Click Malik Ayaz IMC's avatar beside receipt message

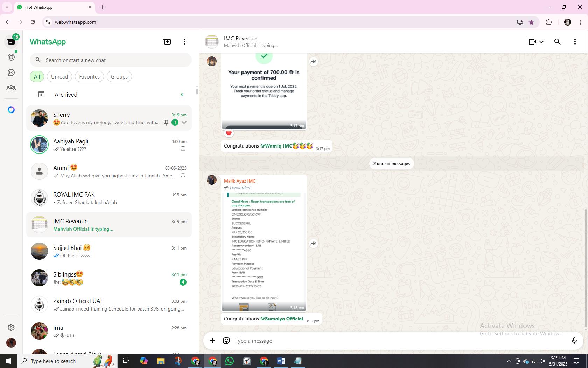pos(212,180)
